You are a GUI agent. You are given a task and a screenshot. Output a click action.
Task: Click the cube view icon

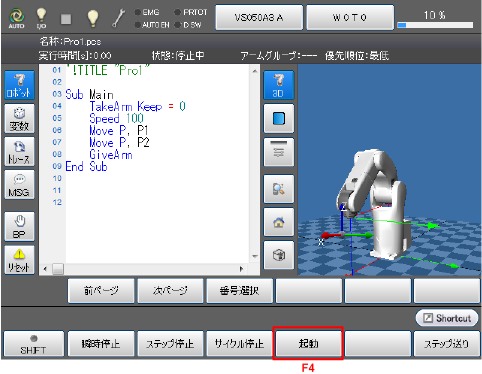[x=279, y=255]
